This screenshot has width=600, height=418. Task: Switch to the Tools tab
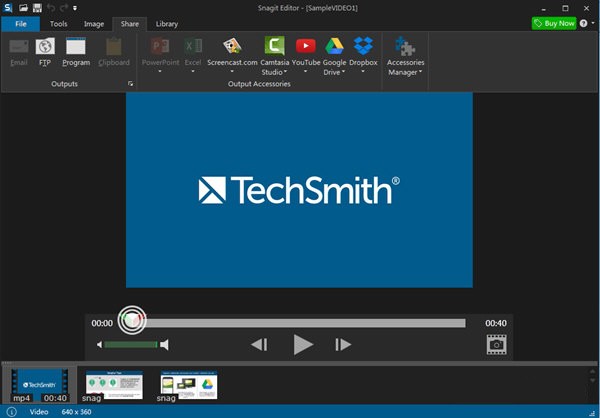click(59, 23)
